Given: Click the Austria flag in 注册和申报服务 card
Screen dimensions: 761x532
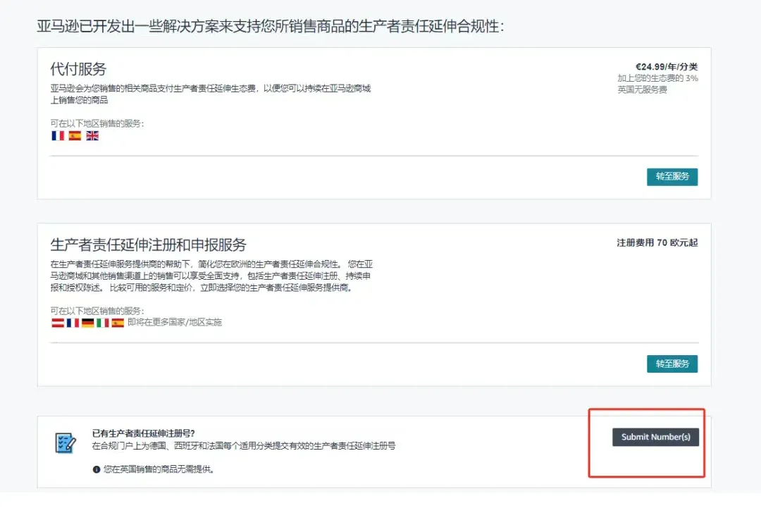Looking at the screenshot, I should pyautogui.click(x=58, y=323).
